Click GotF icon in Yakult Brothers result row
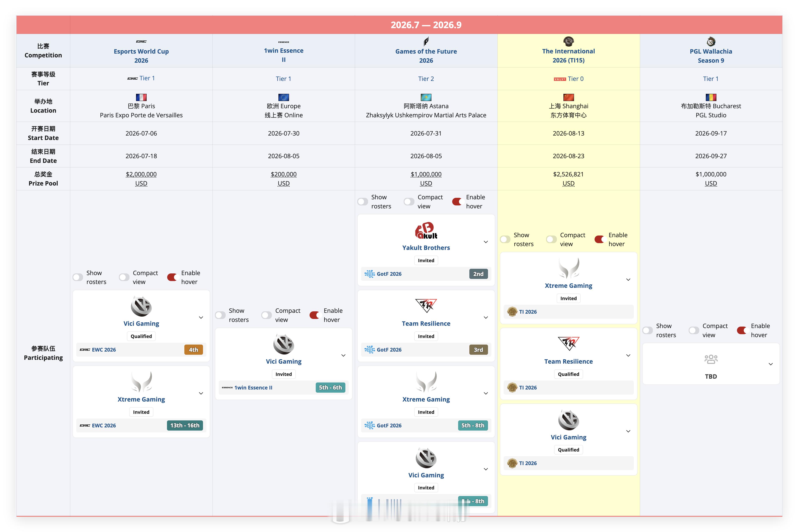This screenshot has width=798, height=532. 369,274
